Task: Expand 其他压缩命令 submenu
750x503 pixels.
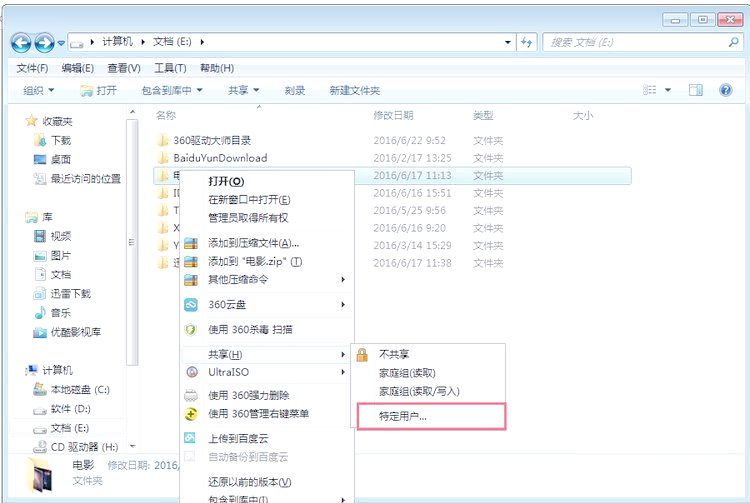Action: coord(266,279)
